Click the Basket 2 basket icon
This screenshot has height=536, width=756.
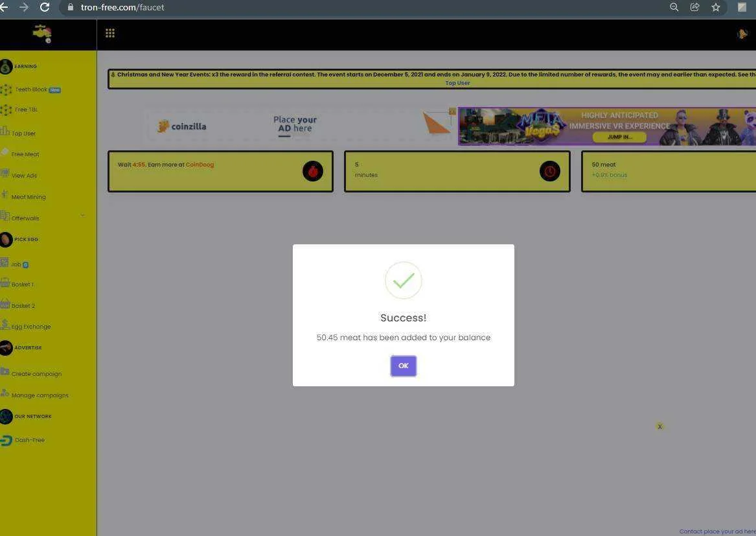(5, 303)
